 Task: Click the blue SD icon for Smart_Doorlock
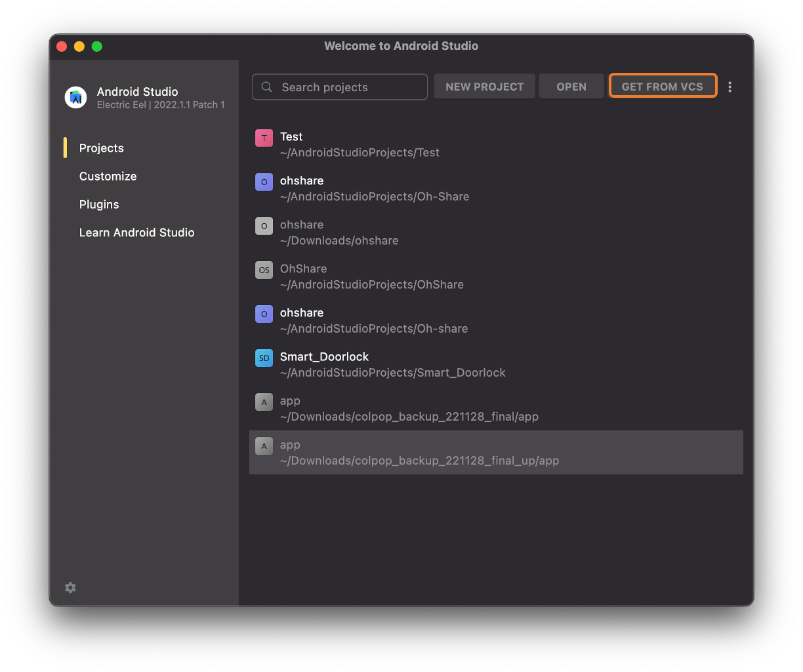[264, 358]
